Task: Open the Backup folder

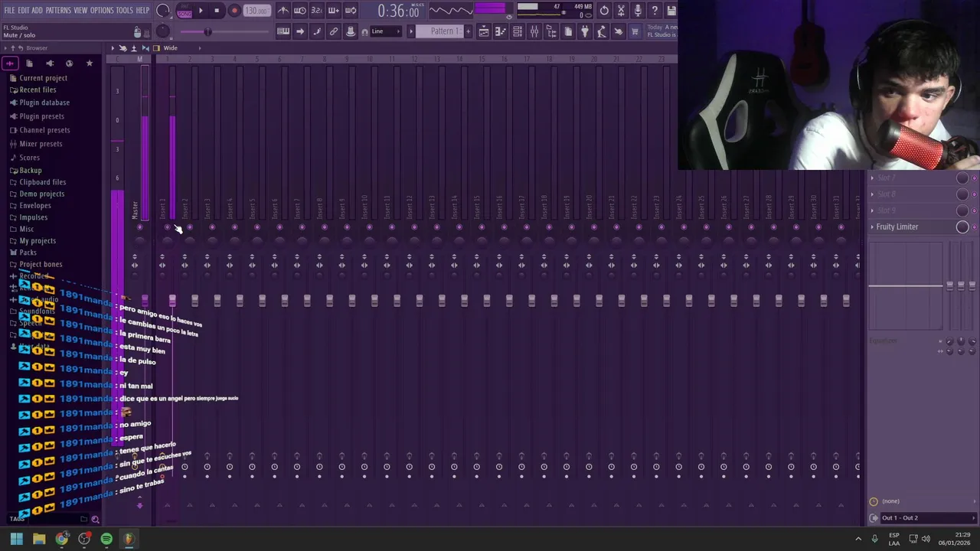Action: (25, 171)
